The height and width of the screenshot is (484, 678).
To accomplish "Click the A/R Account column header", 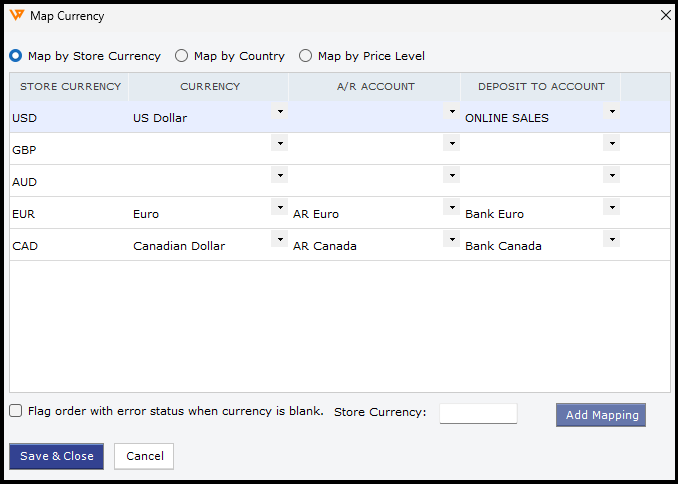I will (375, 87).
